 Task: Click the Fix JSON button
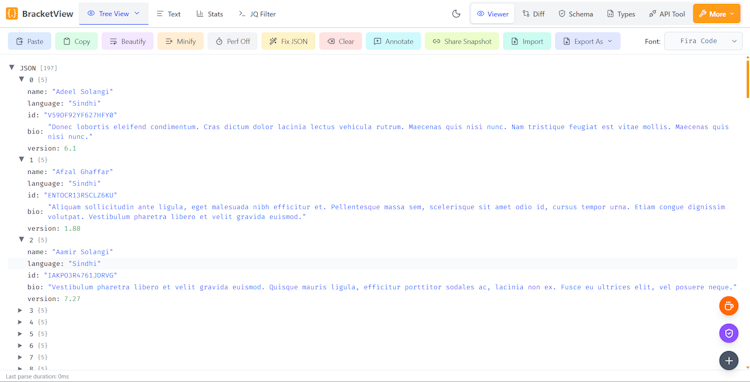tap(288, 41)
